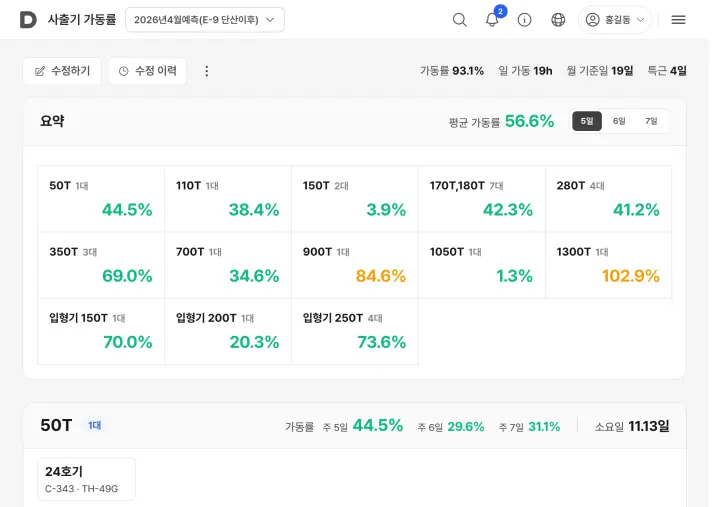This screenshot has width=720, height=507.
Task: Select the 입형기 200T summary card
Action: click(x=228, y=332)
